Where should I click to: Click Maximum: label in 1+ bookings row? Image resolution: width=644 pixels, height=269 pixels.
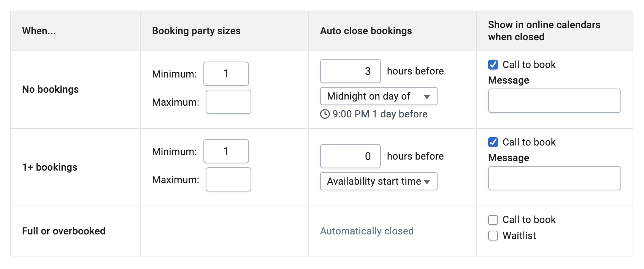176,180
